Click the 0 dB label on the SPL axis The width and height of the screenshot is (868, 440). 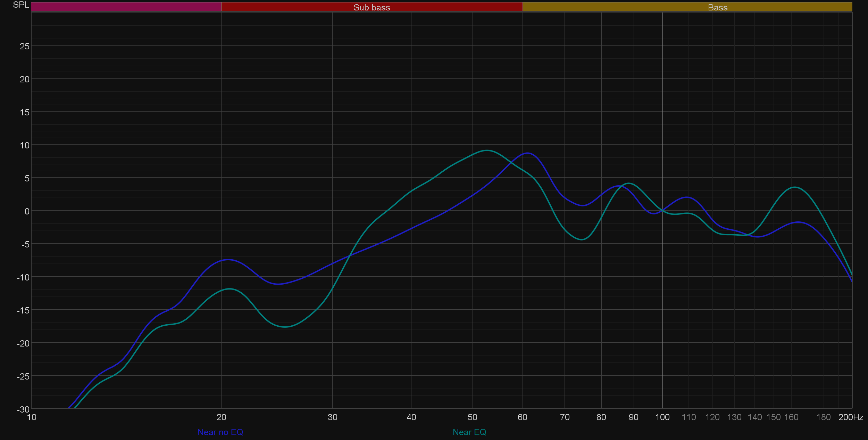[x=27, y=211]
